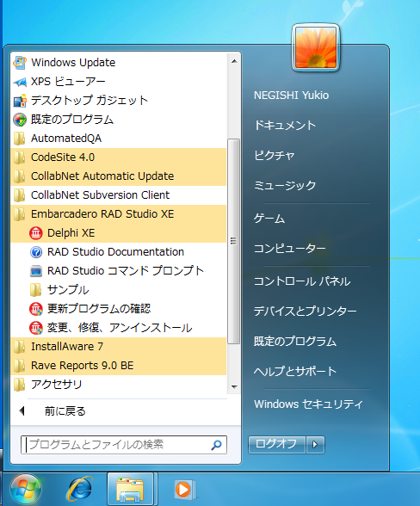Viewport: 420px width, 506px height.
Task: Expand Rave Reports 9.0 BE folder
Action: (x=119, y=366)
